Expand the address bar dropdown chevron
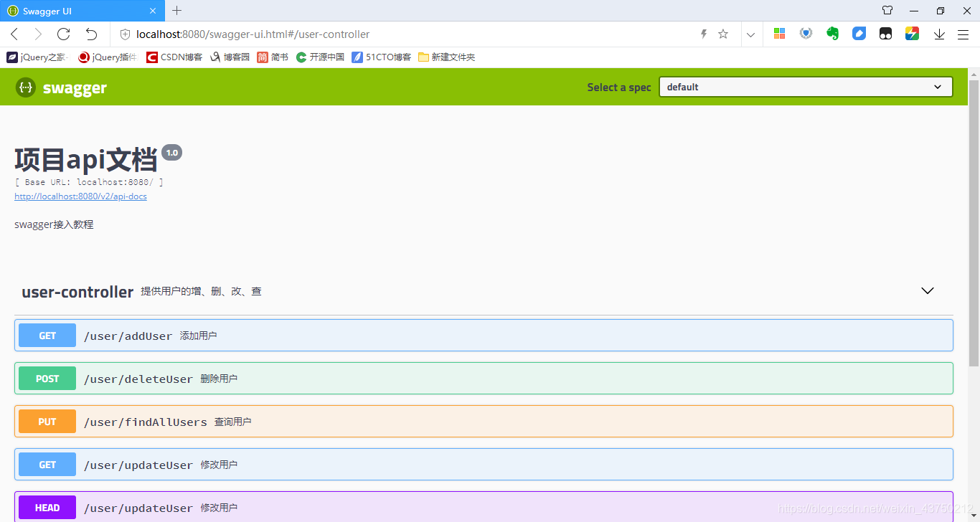The image size is (980, 522). point(750,34)
